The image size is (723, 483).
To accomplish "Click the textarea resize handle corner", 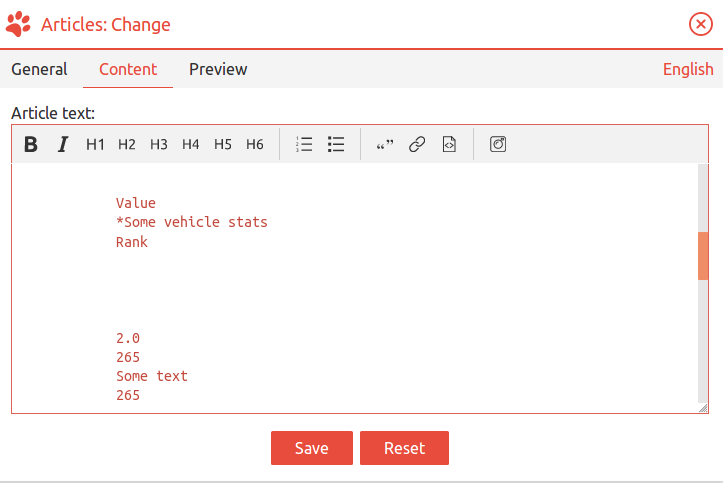I will (x=703, y=408).
